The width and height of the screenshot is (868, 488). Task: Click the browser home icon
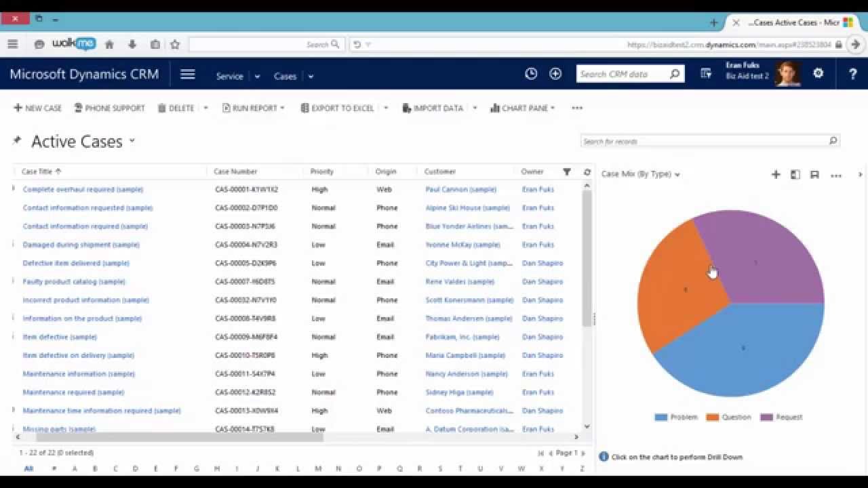point(109,44)
